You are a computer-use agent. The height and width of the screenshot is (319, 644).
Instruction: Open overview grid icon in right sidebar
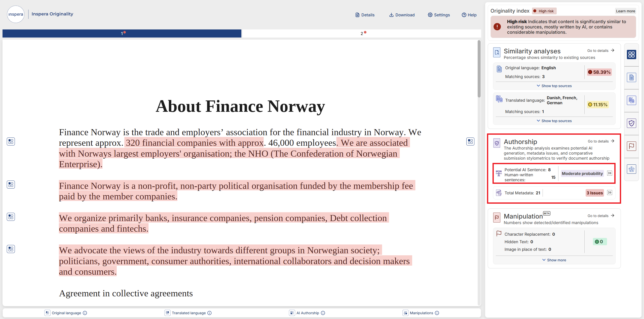click(631, 55)
